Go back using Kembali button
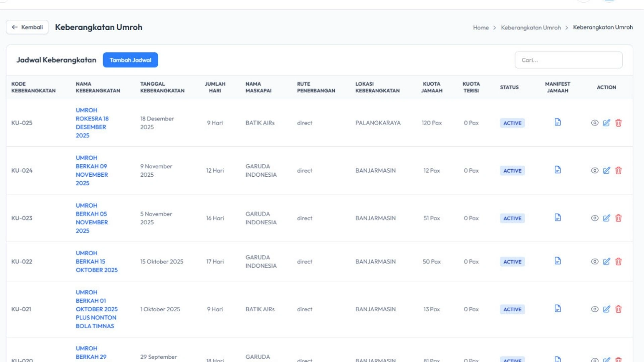This screenshot has height=362, width=644. click(27, 27)
